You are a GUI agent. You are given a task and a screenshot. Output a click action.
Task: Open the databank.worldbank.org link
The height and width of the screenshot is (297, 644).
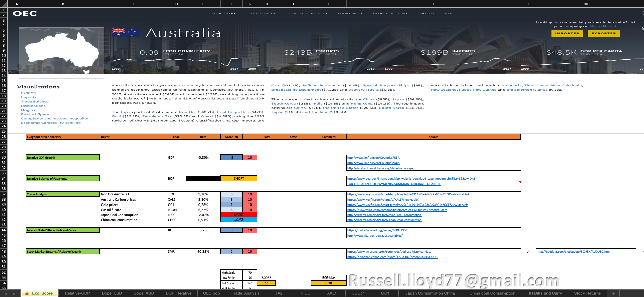click(380, 168)
